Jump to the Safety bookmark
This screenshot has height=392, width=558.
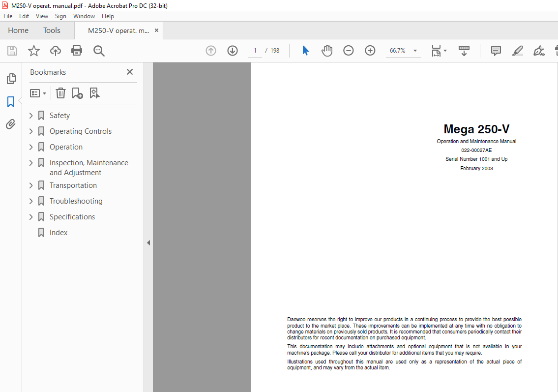point(59,116)
